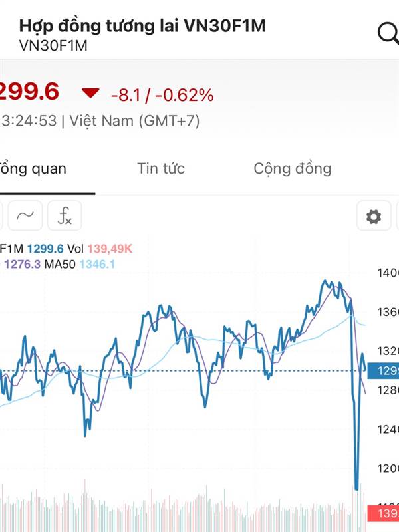The width and height of the screenshot is (399, 532).
Task: Click the blue current-price tag on axis
Action: (x=383, y=370)
